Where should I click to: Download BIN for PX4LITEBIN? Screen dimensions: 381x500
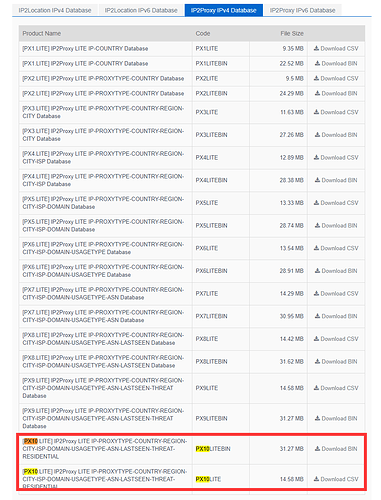pyautogui.click(x=336, y=180)
